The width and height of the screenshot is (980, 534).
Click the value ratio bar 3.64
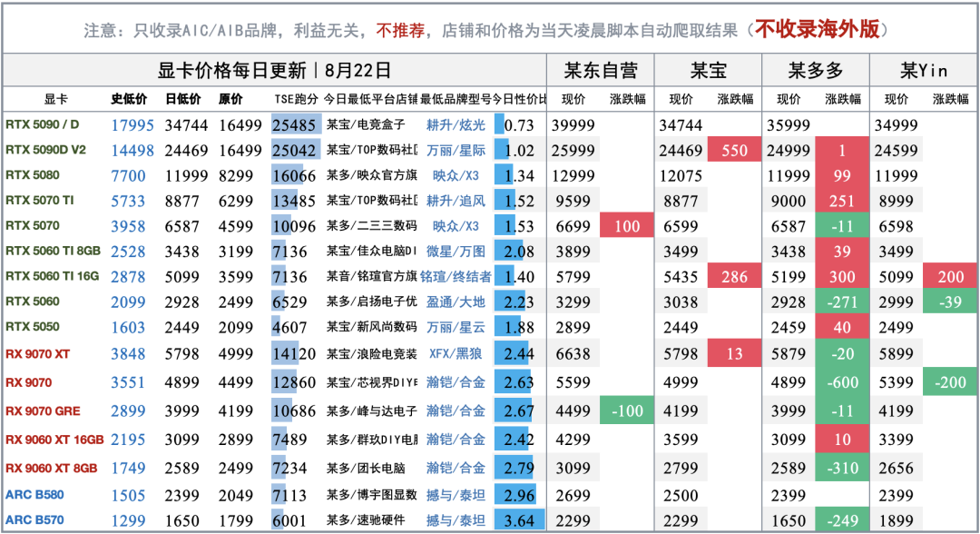click(519, 520)
